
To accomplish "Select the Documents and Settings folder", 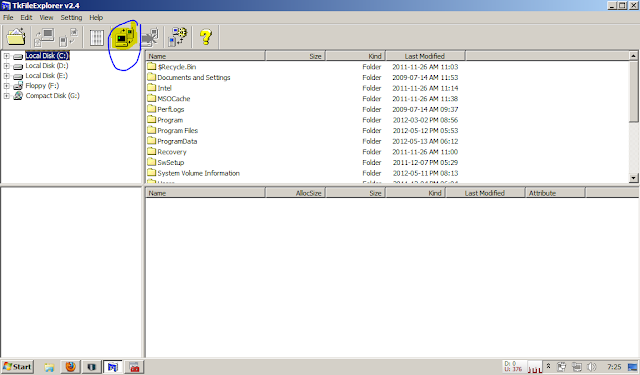I will [x=194, y=78].
